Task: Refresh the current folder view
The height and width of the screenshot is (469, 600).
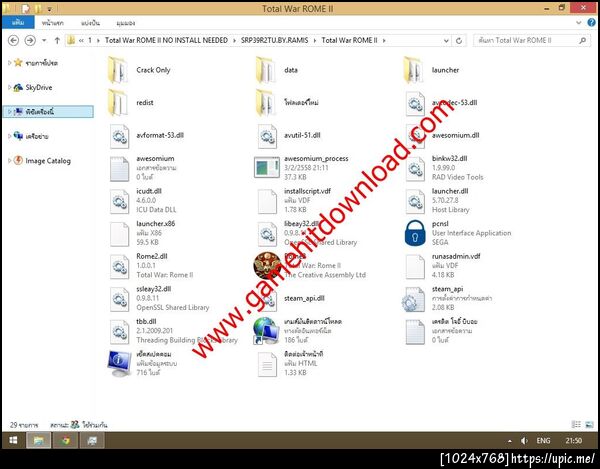Action: [x=459, y=41]
